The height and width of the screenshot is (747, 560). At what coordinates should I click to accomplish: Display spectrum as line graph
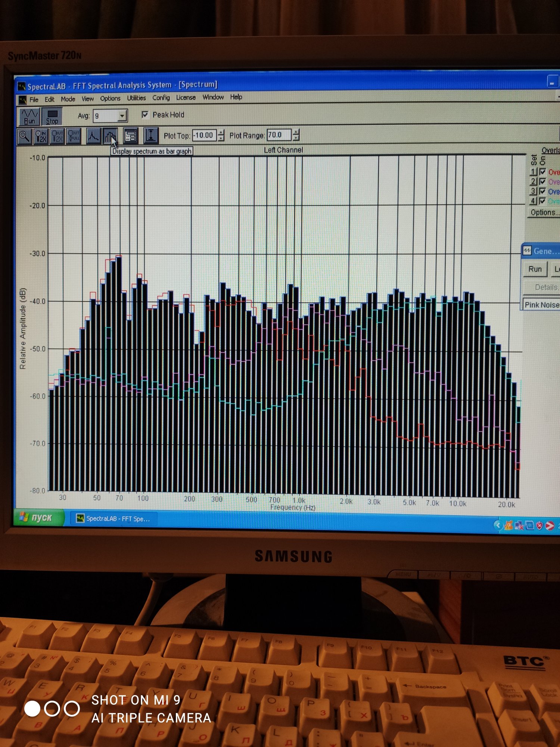[93, 136]
